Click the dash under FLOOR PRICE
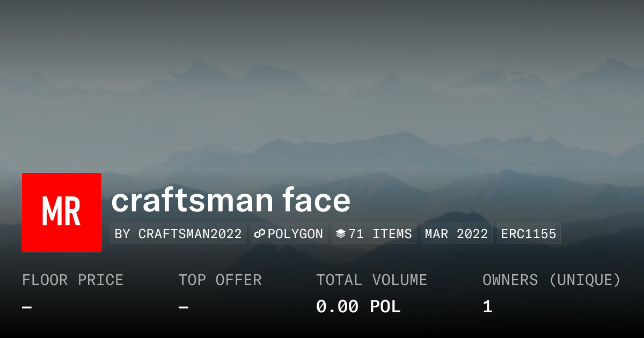 click(26, 307)
